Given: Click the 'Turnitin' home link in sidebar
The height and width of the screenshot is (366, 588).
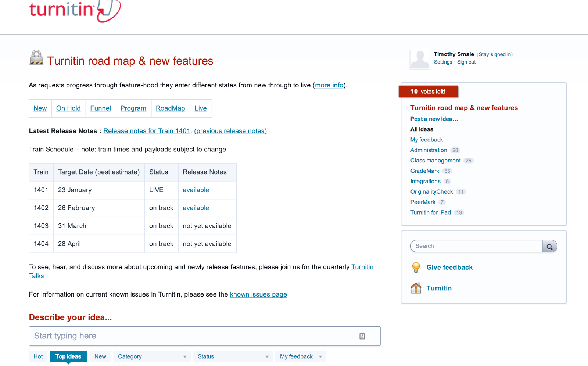Looking at the screenshot, I should click(439, 288).
